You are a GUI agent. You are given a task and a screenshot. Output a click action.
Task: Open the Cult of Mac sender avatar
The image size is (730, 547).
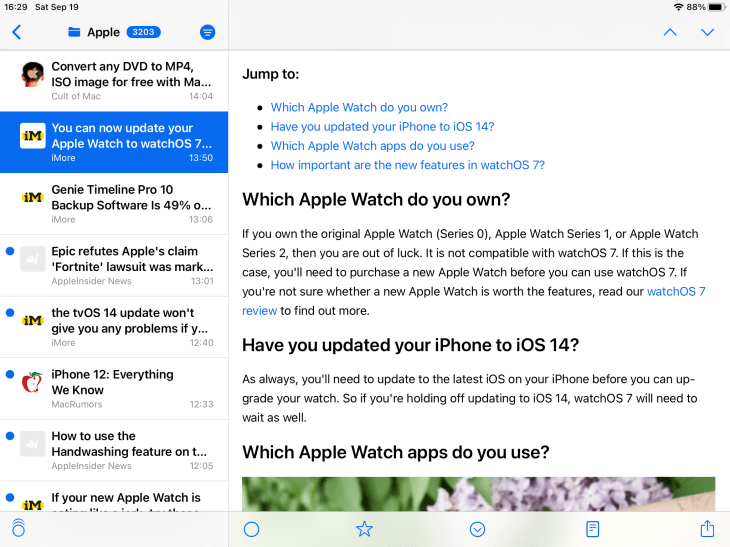(33, 74)
